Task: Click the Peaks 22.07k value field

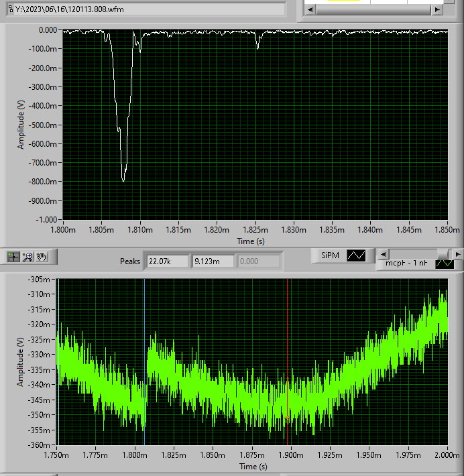Action: pyautogui.click(x=168, y=261)
